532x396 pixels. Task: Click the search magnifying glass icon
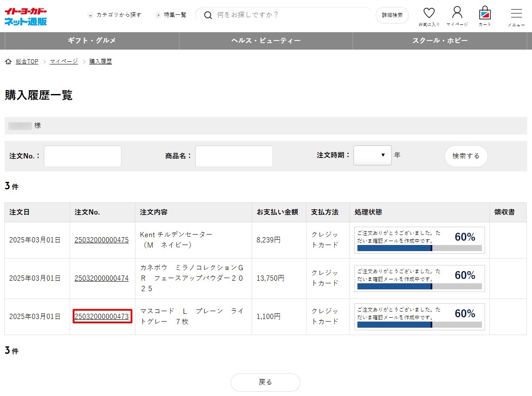[208, 15]
